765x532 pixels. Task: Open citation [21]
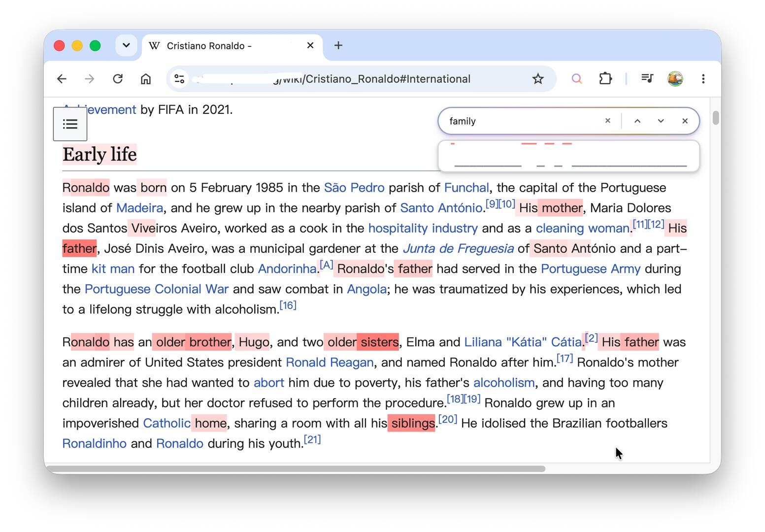click(312, 439)
